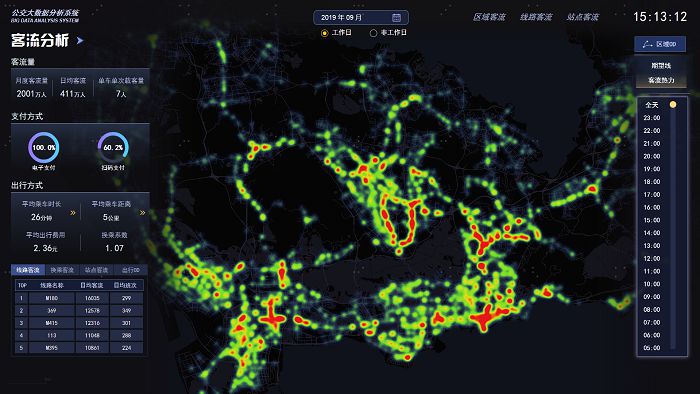Click the yellow 全天 slider handle
The width and height of the screenshot is (700, 394).
[x=673, y=105]
